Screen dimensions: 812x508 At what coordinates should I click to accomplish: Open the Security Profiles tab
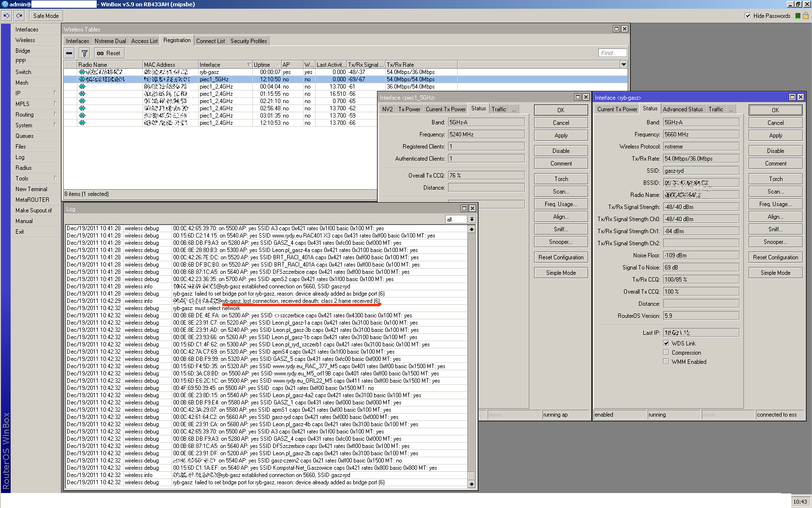point(248,41)
